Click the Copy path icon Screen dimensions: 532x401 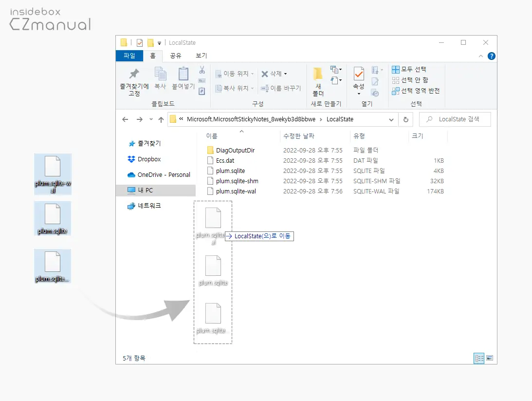[x=202, y=81]
